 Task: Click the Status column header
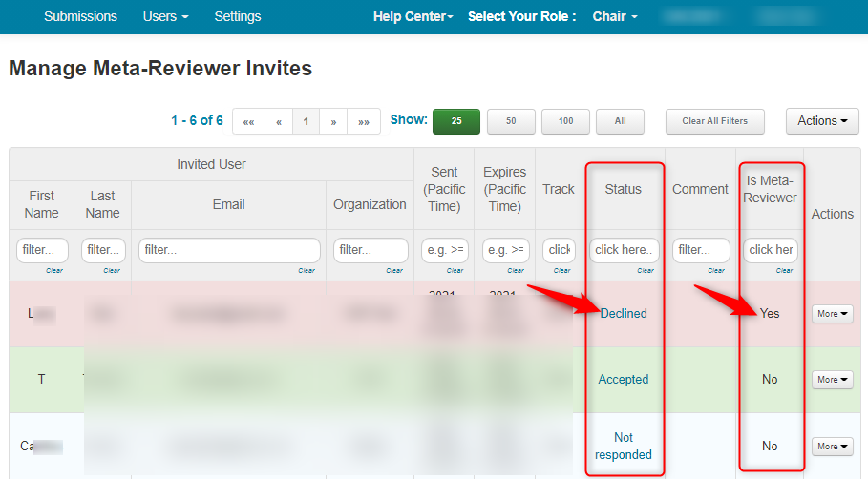pyautogui.click(x=624, y=189)
